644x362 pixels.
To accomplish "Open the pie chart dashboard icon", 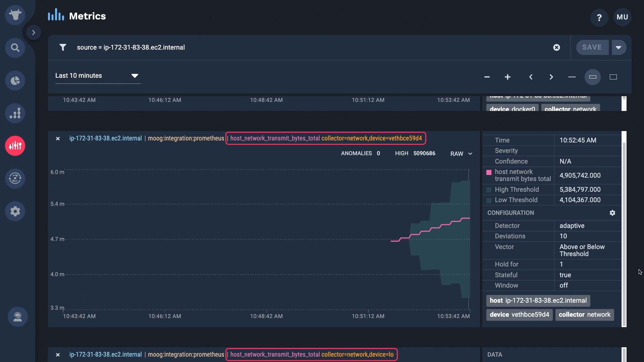I will point(15,80).
